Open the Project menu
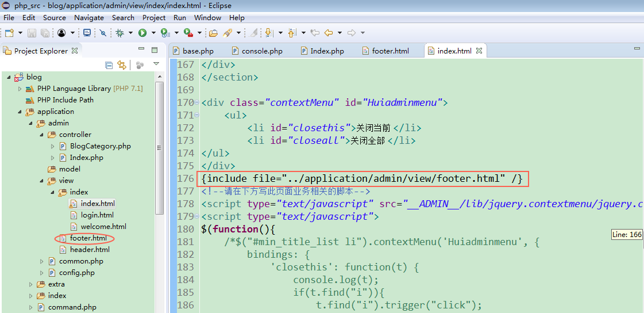Screen dimensions: 644x313 [154, 18]
